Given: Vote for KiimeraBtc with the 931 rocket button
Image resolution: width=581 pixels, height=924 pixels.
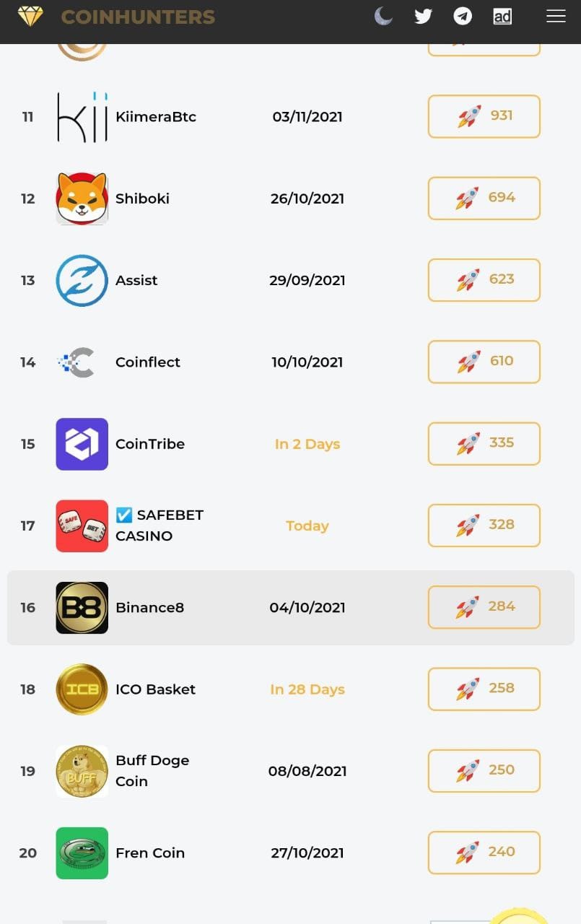Looking at the screenshot, I should coord(484,116).
